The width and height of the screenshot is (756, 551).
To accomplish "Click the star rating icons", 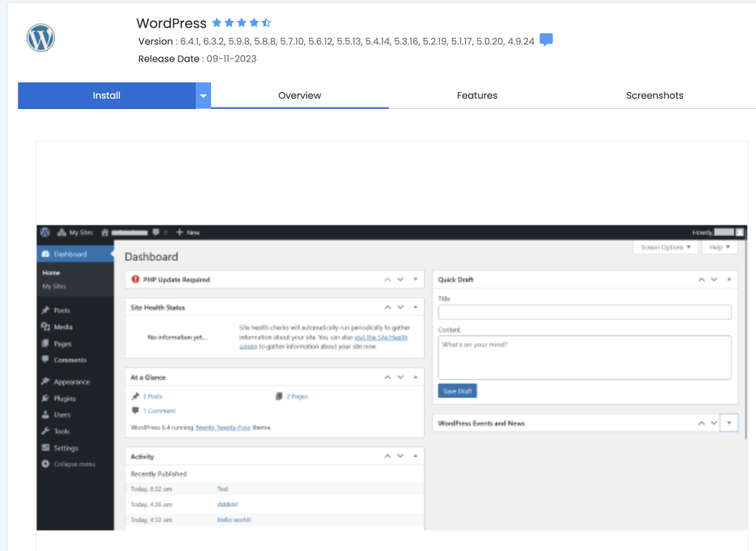I will click(241, 23).
